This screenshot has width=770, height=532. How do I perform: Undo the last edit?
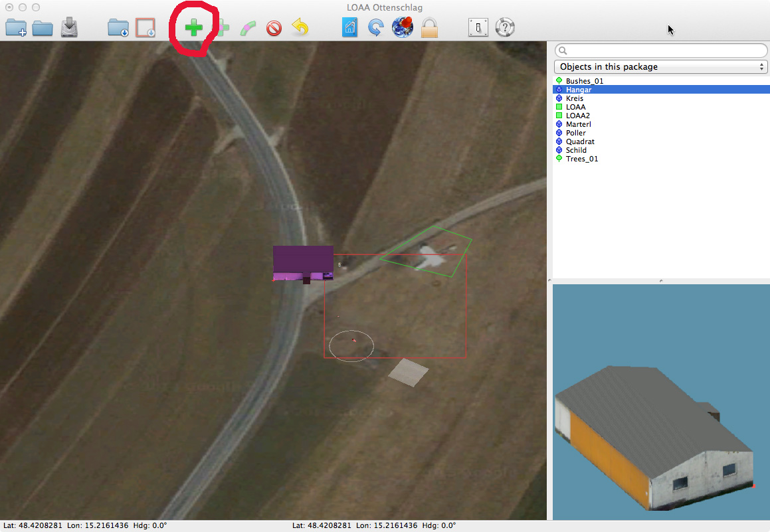click(x=300, y=28)
